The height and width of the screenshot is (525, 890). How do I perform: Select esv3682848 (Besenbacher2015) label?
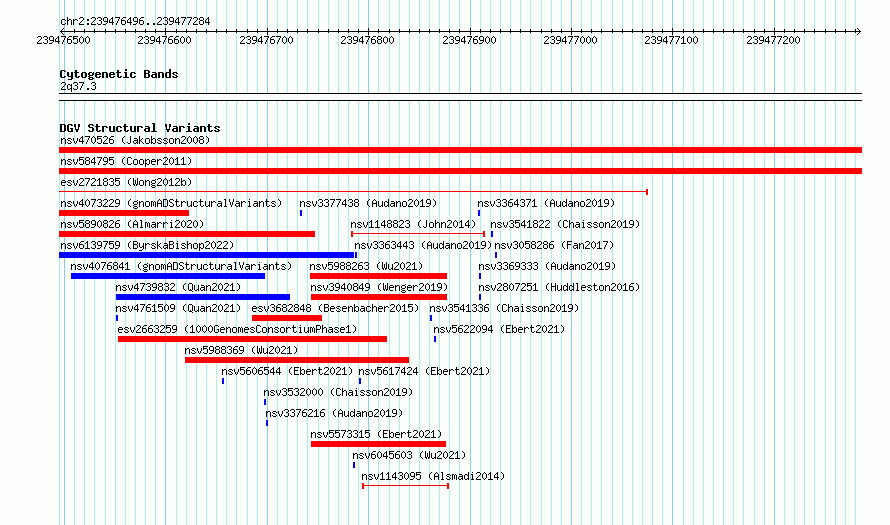point(335,308)
